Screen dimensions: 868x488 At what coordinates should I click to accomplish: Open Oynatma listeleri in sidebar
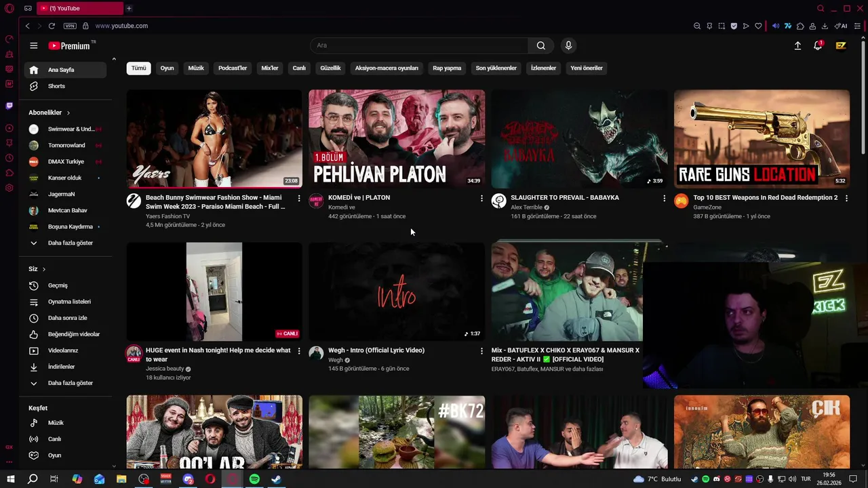[x=65, y=302]
